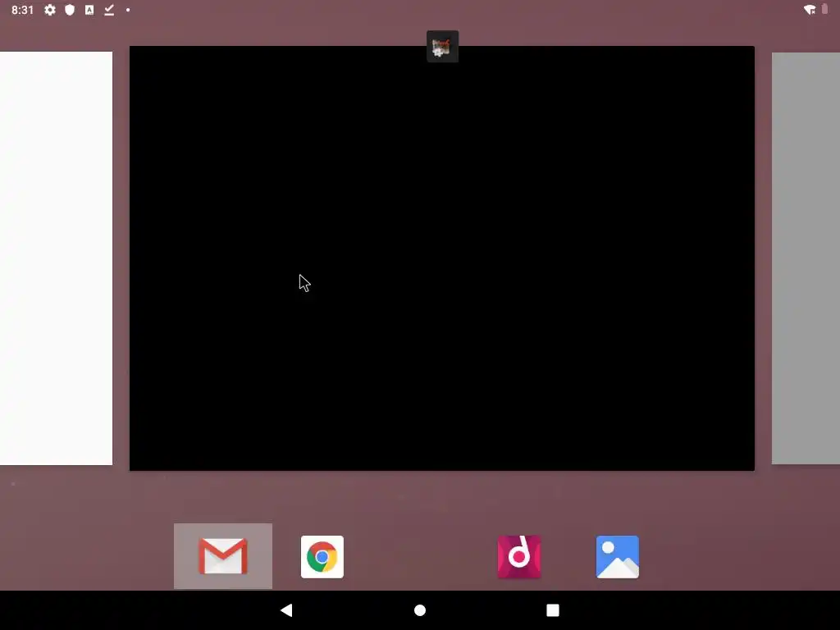The height and width of the screenshot is (630, 840).
Task: Tap the Home navigation button
Action: 420,610
